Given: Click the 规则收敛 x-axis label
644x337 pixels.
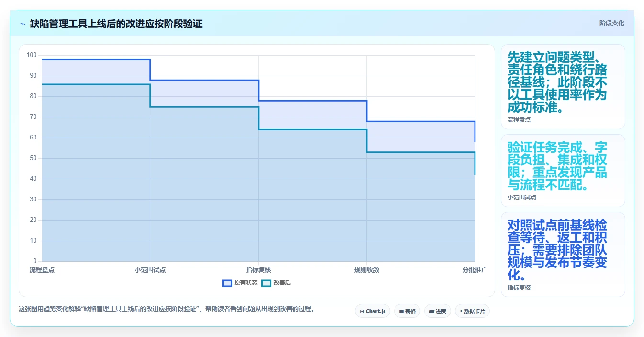Looking at the screenshot, I should [367, 270].
